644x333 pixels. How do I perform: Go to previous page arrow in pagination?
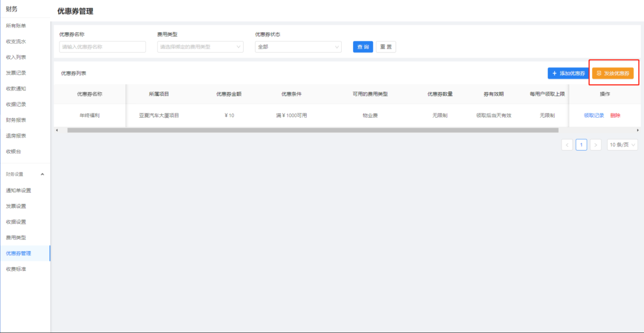(x=567, y=145)
